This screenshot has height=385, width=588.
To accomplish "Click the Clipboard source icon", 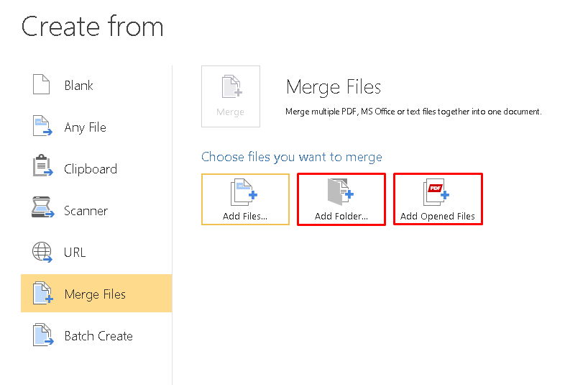I will click(x=42, y=166).
